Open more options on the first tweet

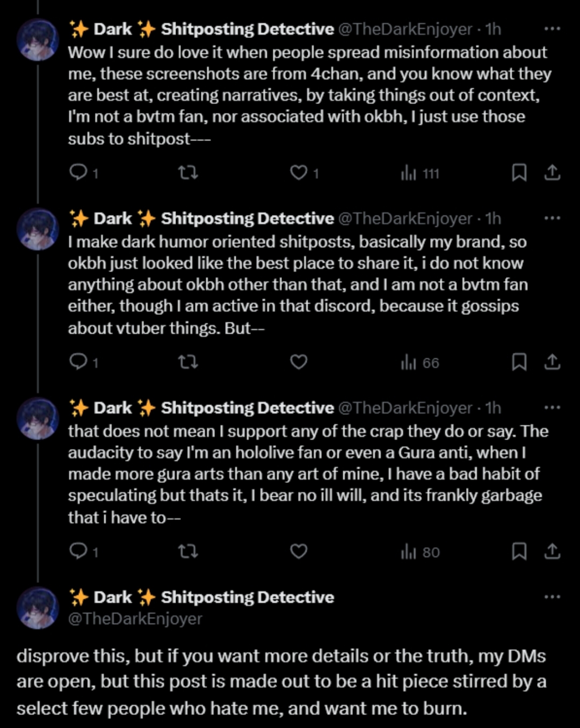pyautogui.click(x=552, y=29)
